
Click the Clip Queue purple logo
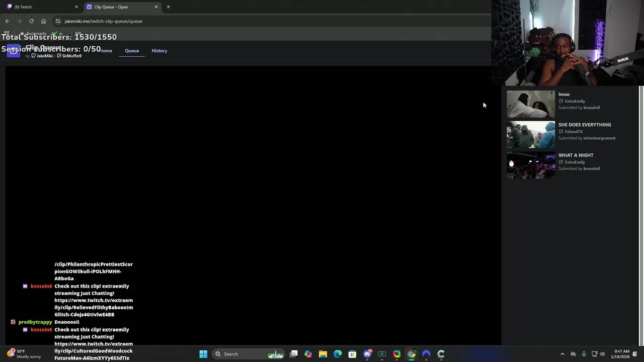point(13,51)
